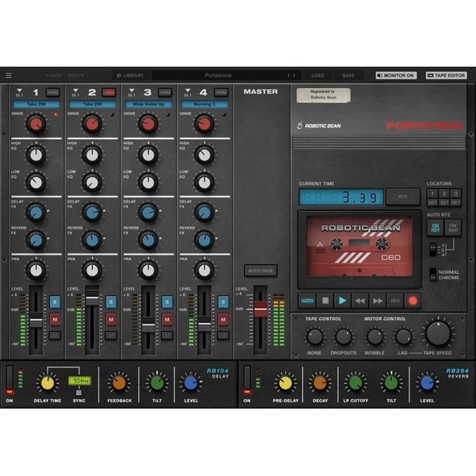Solo channel 1
This screenshot has height=476, width=476.
click(x=55, y=301)
